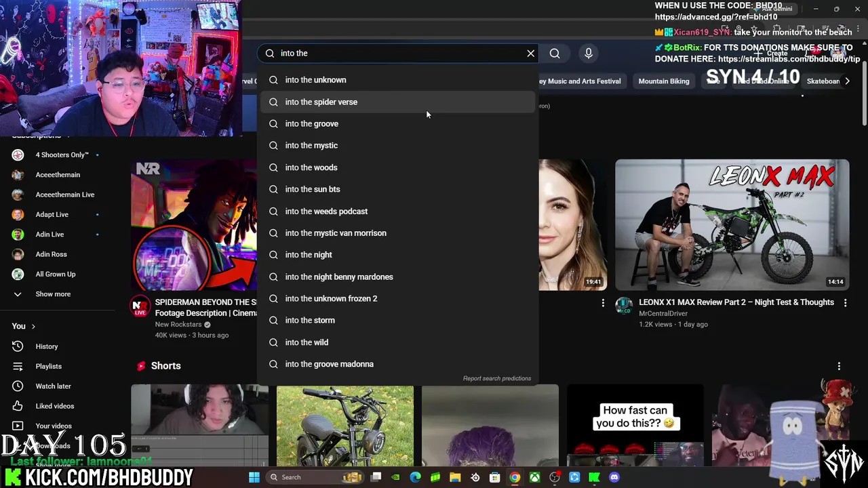The height and width of the screenshot is (488, 868).
Task: Open Task View in taskbar
Action: pyautogui.click(x=376, y=477)
